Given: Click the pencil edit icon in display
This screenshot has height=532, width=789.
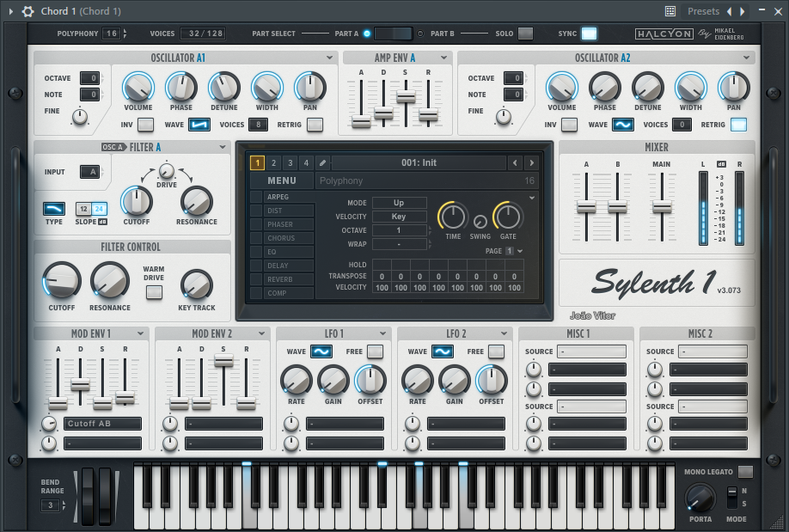Looking at the screenshot, I should 322,162.
